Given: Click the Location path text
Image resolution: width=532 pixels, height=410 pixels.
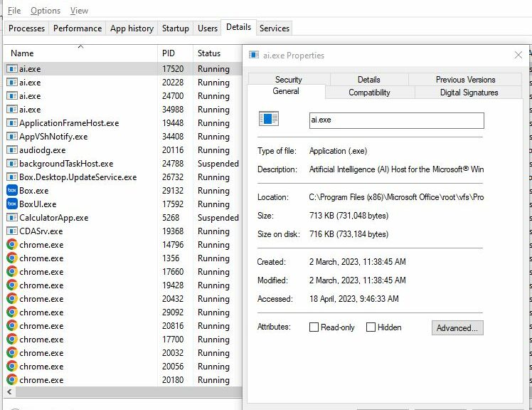Looking at the screenshot, I should [x=396, y=197].
